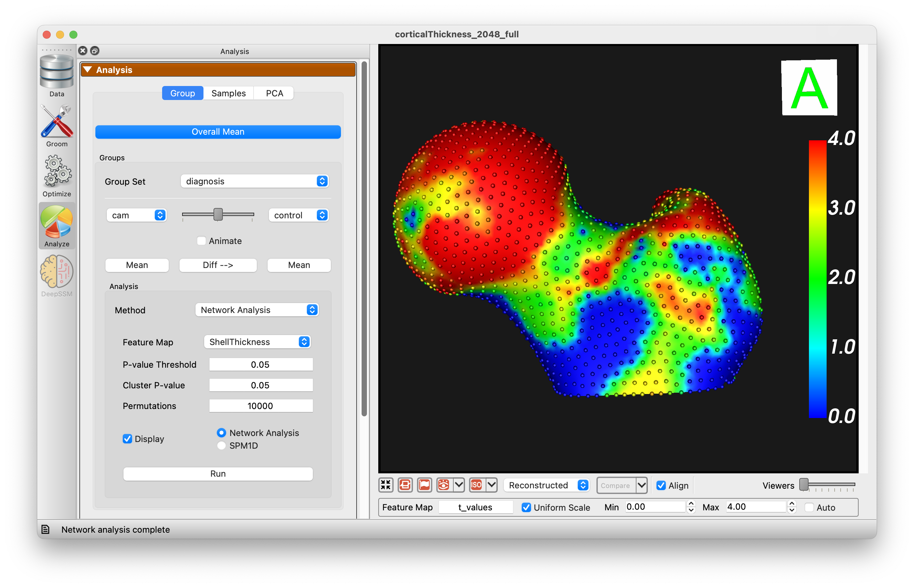914x588 pixels.
Task: Uncheck the Align checkbox
Action: [x=661, y=485]
